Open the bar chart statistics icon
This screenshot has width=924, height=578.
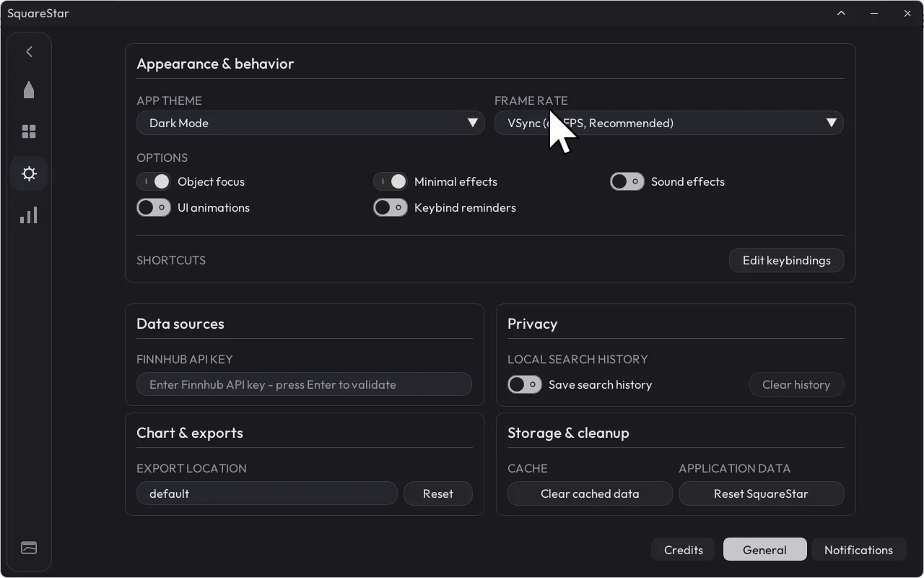pyautogui.click(x=29, y=215)
